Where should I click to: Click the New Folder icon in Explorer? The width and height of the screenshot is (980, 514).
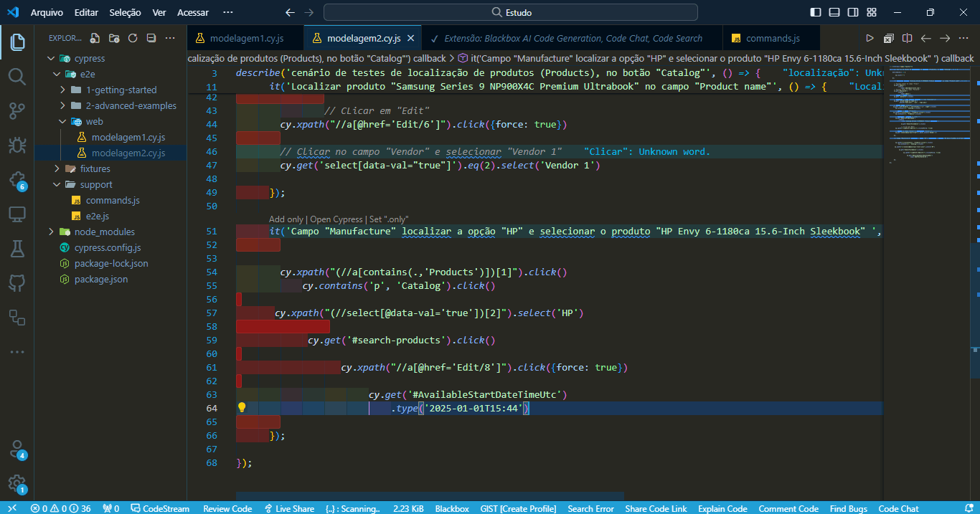[x=114, y=38]
